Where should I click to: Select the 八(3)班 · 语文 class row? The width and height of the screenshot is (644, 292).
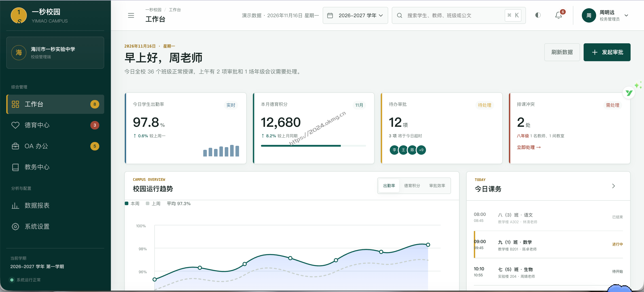click(548, 217)
